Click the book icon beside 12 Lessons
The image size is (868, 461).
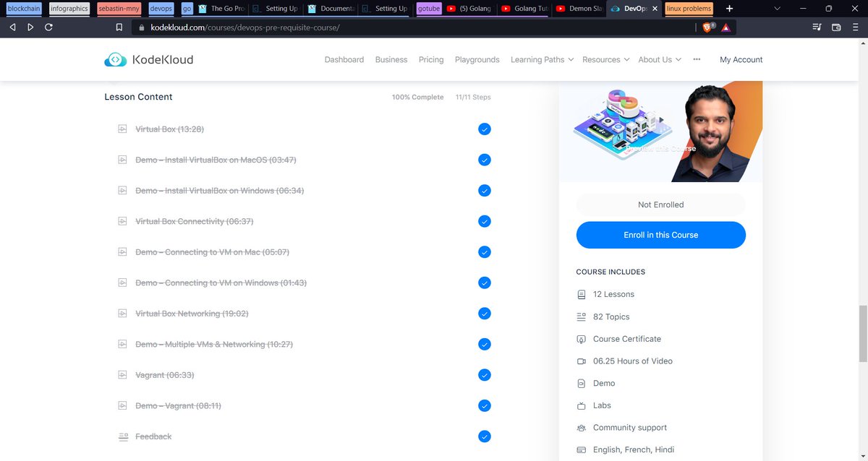(581, 295)
